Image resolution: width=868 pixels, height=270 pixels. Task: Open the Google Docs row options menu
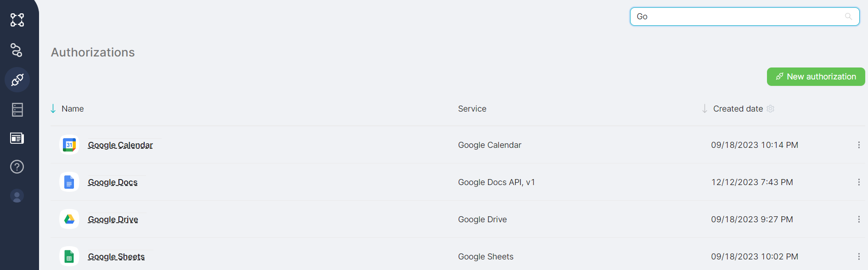click(859, 182)
